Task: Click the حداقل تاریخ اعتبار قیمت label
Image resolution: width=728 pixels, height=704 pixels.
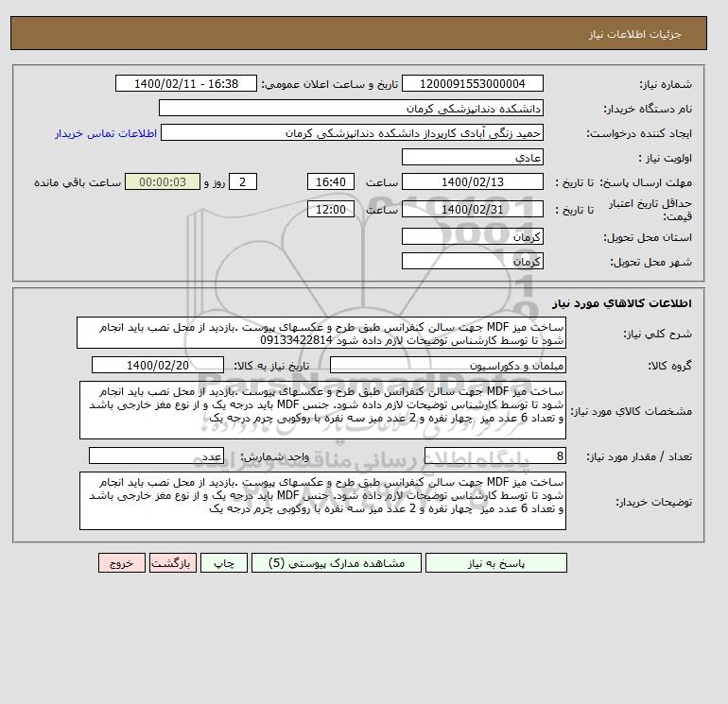Action: click(x=650, y=210)
